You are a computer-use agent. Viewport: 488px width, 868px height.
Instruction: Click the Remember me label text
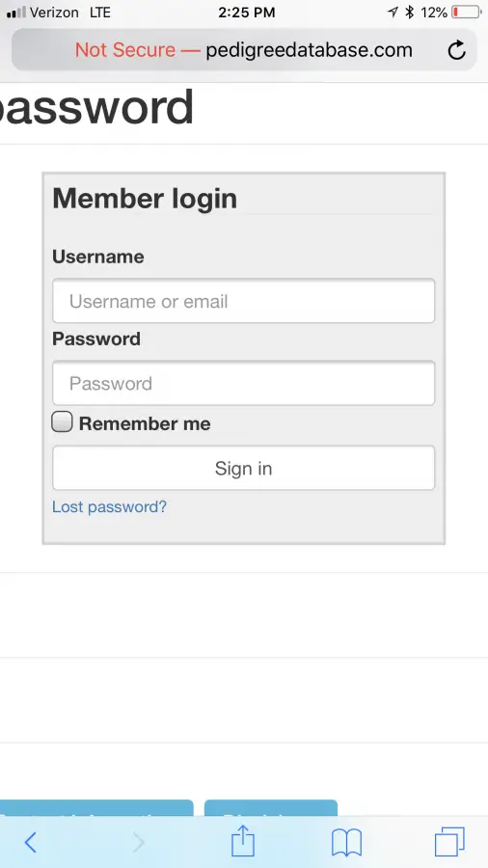coord(145,423)
